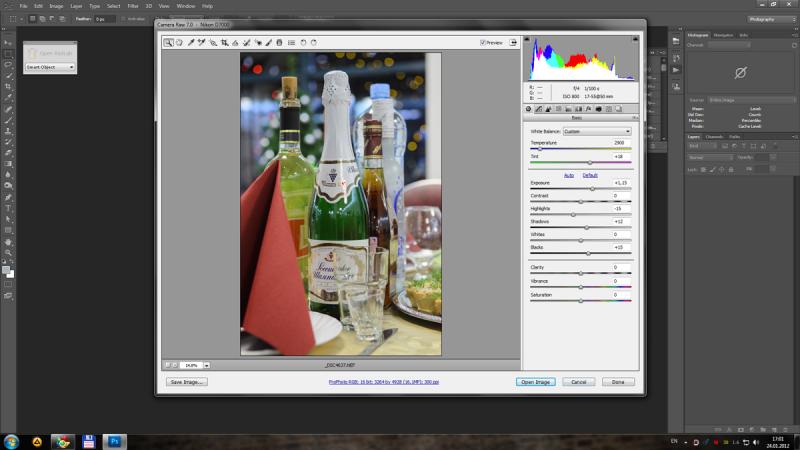The width and height of the screenshot is (800, 450).
Task: Open the Presets panel icon
Action: coord(609,109)
